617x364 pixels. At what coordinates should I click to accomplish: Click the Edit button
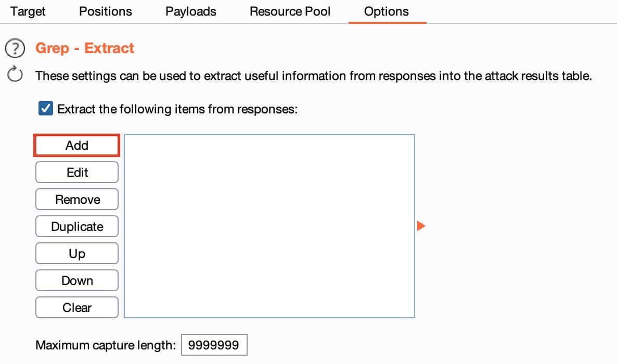click(x=77, y=172)
